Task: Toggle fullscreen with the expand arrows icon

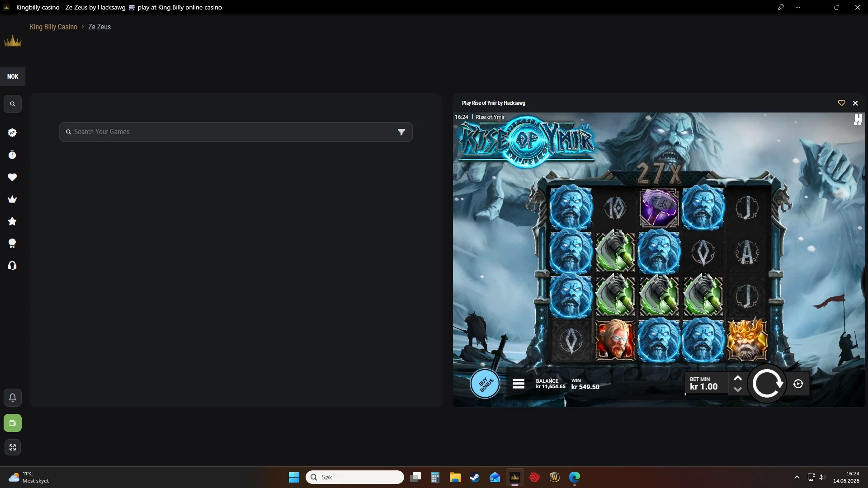Action: [13, 447]
